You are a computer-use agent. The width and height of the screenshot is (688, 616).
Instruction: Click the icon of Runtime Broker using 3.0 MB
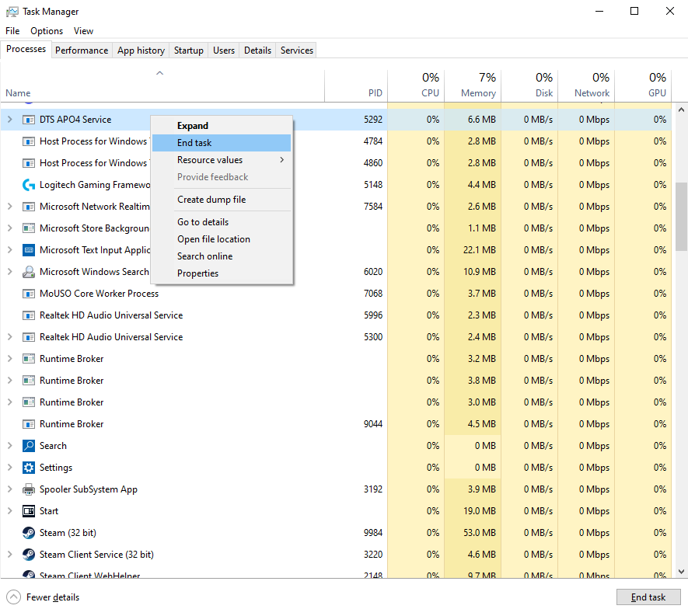(x=29, y=402)
